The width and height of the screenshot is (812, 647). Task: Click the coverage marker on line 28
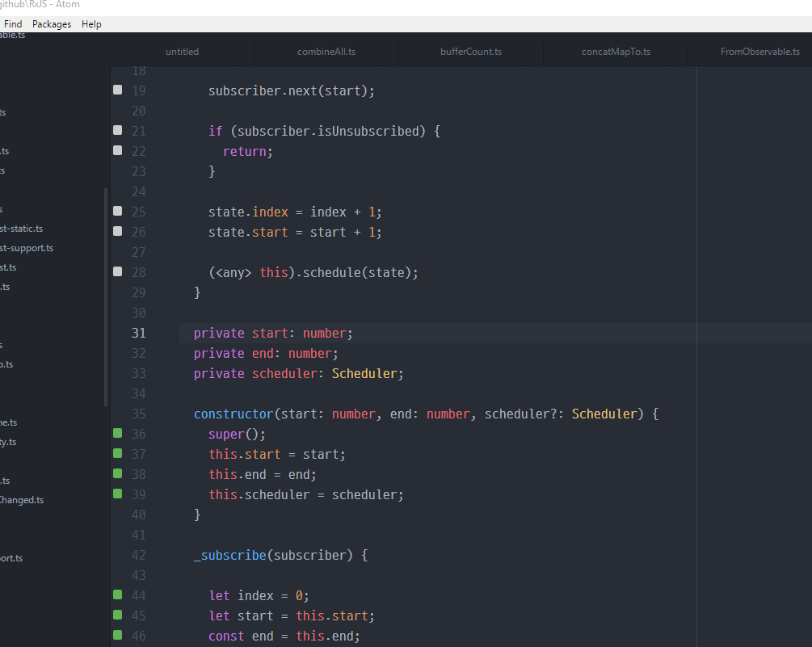click(x=117, y=271)
